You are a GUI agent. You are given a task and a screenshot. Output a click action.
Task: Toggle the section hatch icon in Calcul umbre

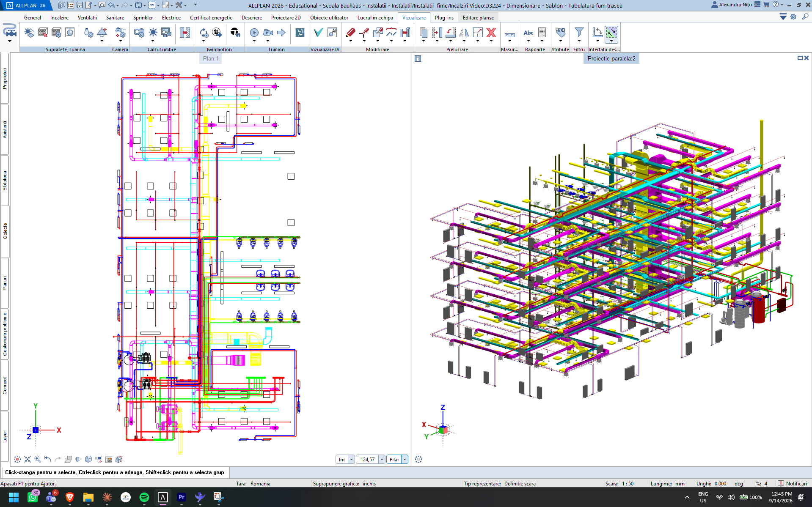pyautogui.click(x=185, y=33)
